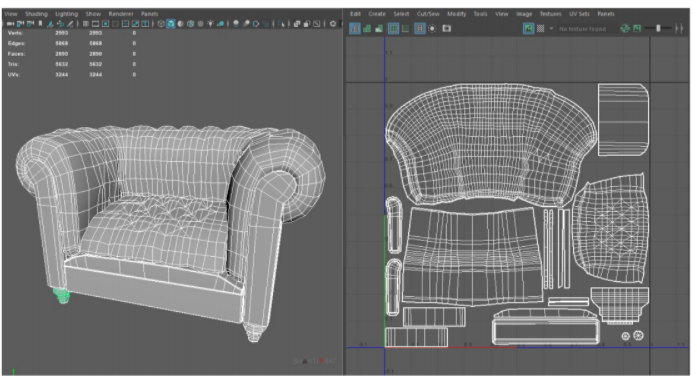Select the seat cushion UV shell
Screen dimensions: 697x380
click(609, 229)
